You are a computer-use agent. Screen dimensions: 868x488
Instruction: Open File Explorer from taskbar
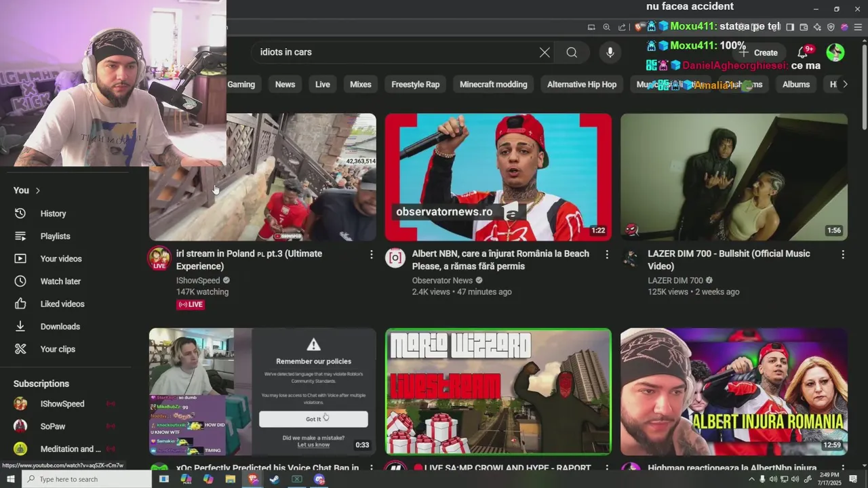tap(231, 479)
